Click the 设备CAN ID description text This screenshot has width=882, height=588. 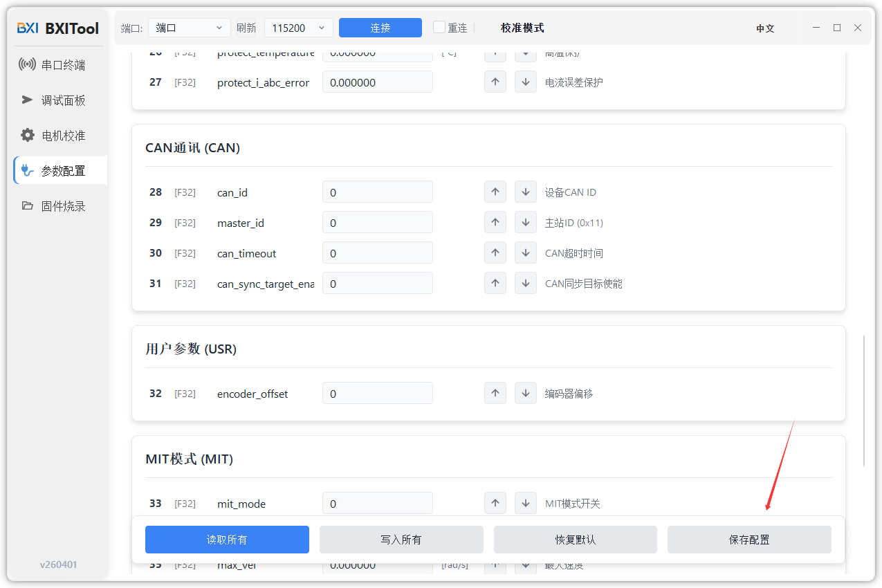tap(571, 192)
